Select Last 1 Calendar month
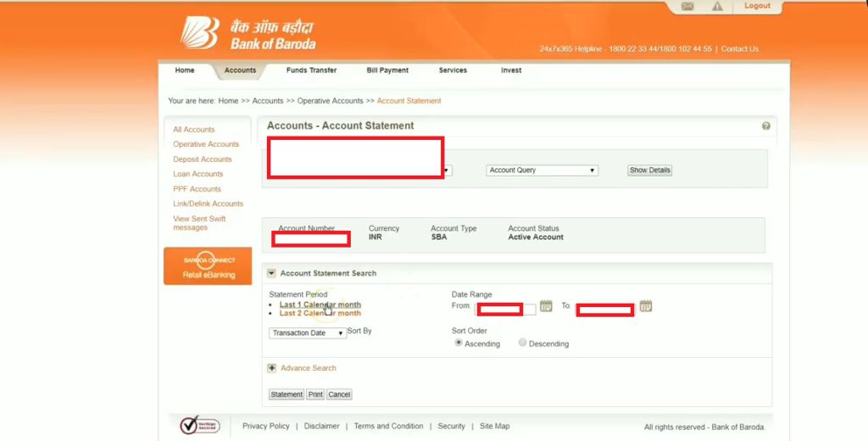 coord(320,304)
